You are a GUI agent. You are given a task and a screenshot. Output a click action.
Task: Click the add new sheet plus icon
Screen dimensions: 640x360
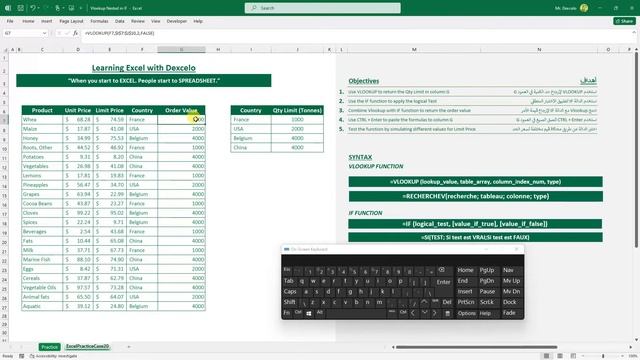point(129,347)
